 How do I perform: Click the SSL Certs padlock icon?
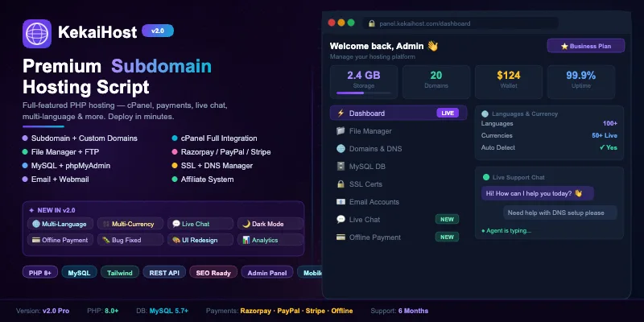[x=341, y=184]
